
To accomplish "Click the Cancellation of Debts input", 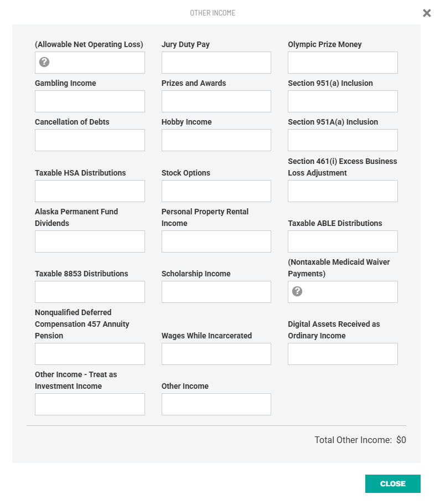I will (x=90, y=140).
